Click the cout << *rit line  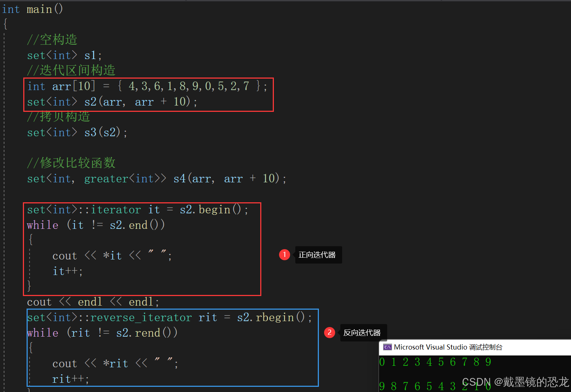tap(115, 364)
